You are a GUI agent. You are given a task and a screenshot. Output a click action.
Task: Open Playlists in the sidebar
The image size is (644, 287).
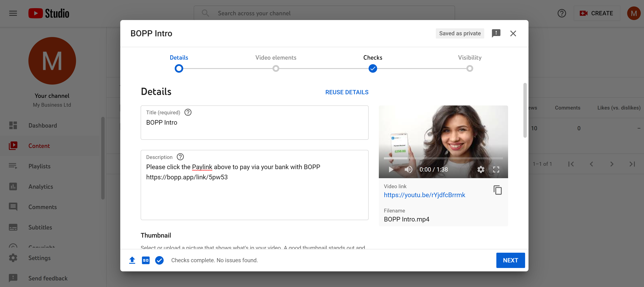coord(50,166)
